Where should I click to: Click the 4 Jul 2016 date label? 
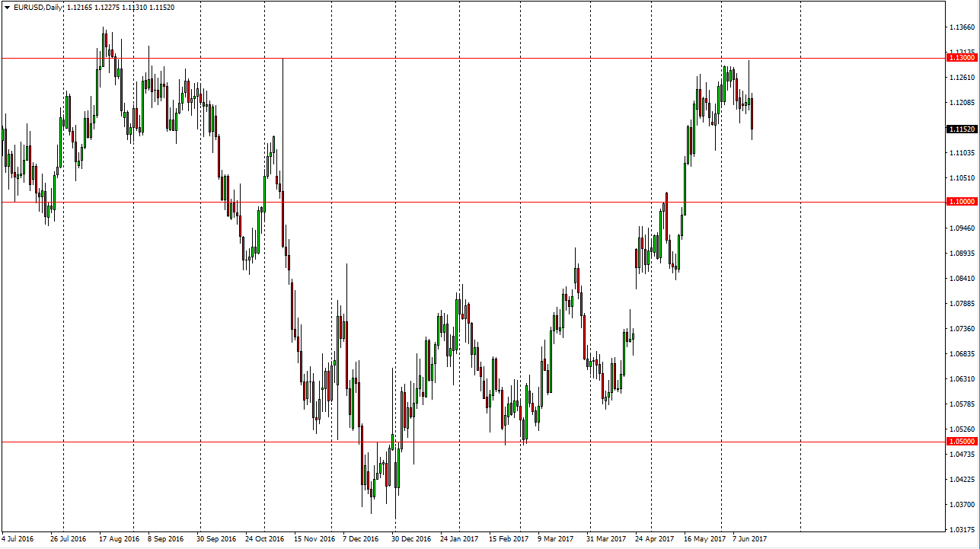point(18,538)
